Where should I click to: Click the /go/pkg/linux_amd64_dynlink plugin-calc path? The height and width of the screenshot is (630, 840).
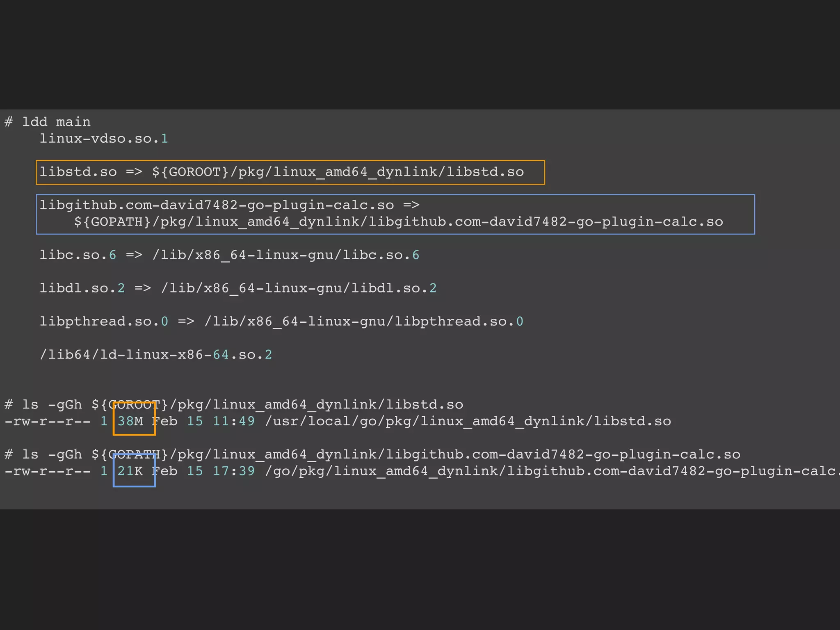tap(552, 471)
